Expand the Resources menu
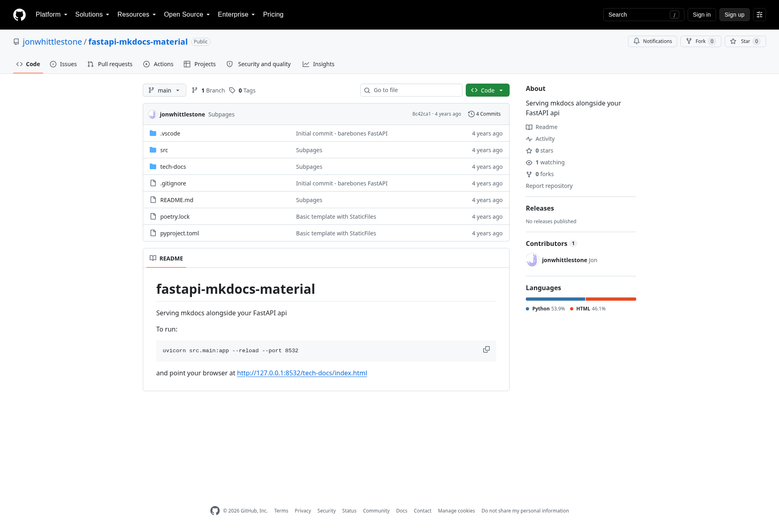 pyautogui.click(x=136, y=15)
